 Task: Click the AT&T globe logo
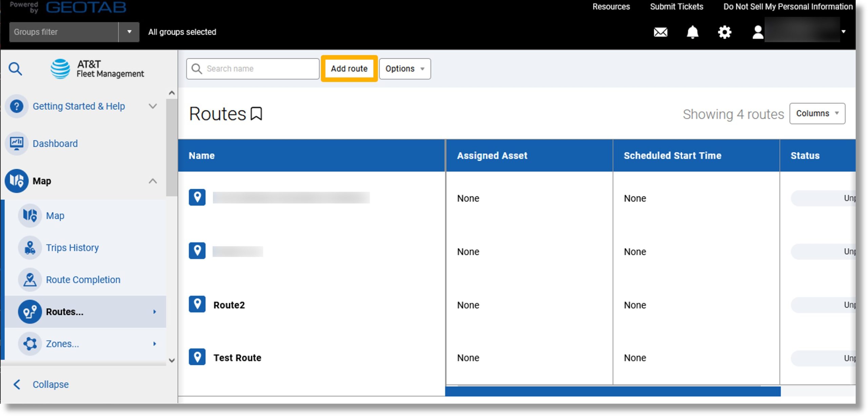(60, 68)
